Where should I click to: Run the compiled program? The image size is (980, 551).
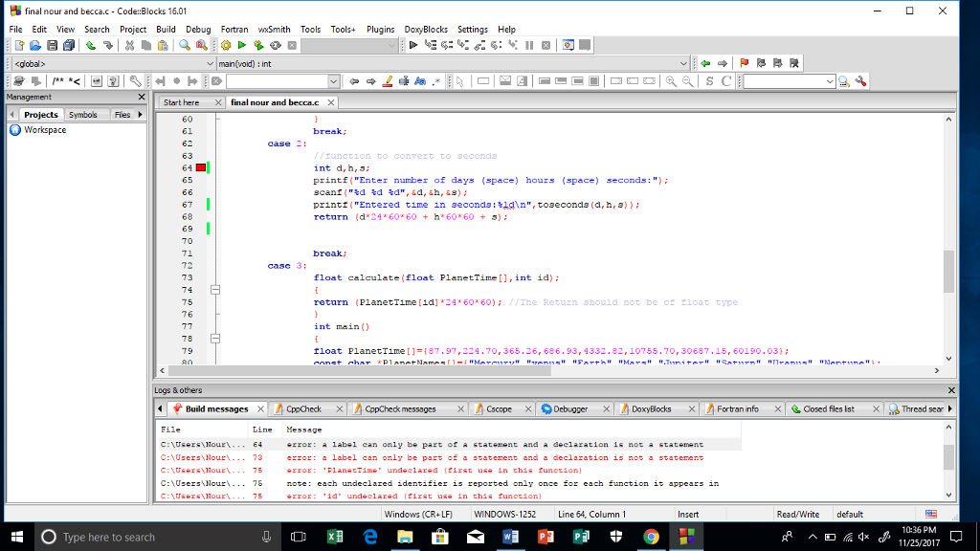(241, 44)
